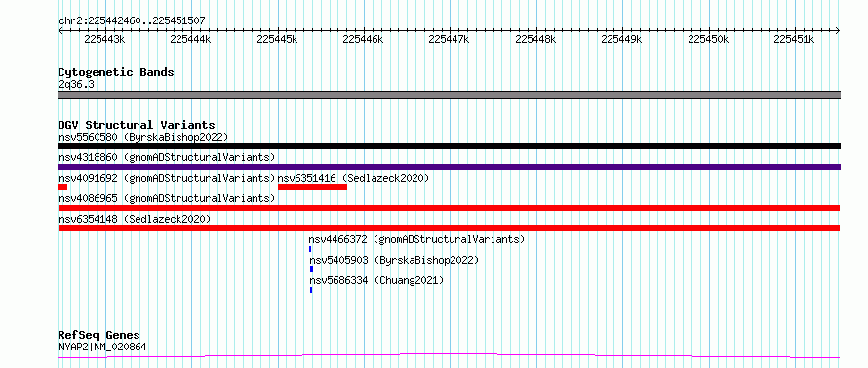Click the nsv4466372 (gnomADStructuralVariants) label
Viewport: 868px width, 368px height.
pyautogui.click(x=416, y=239)
